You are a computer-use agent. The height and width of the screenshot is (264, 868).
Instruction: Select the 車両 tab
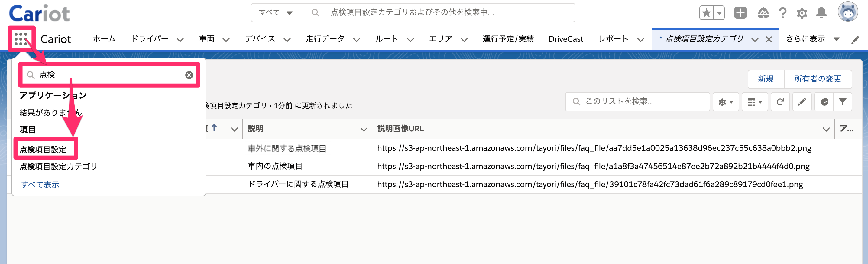click(x=206, y=39)
